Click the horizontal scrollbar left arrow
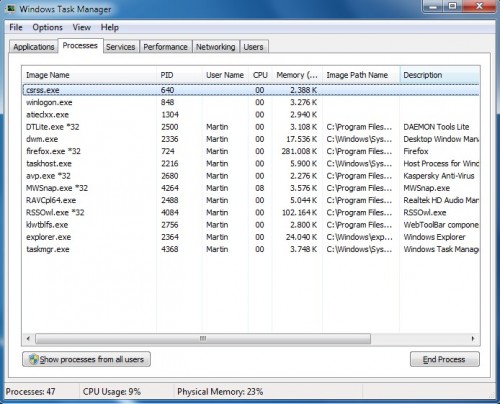The width and height of the screenshot is (500, 404). [x=28, y=339]
